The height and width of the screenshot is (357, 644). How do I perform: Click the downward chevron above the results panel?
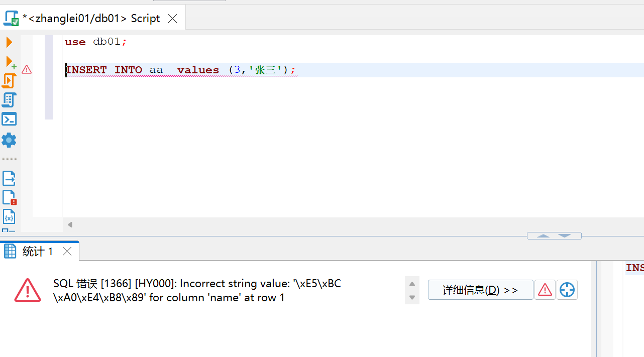coord(564,235)
